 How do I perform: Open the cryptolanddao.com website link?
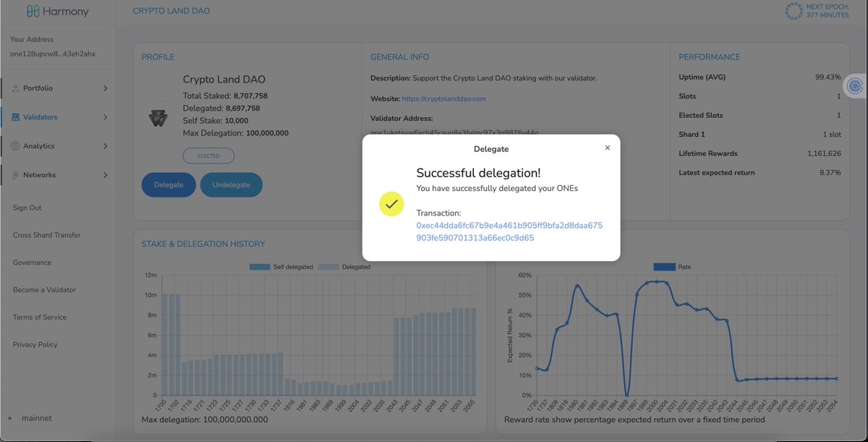pos(443,98)
